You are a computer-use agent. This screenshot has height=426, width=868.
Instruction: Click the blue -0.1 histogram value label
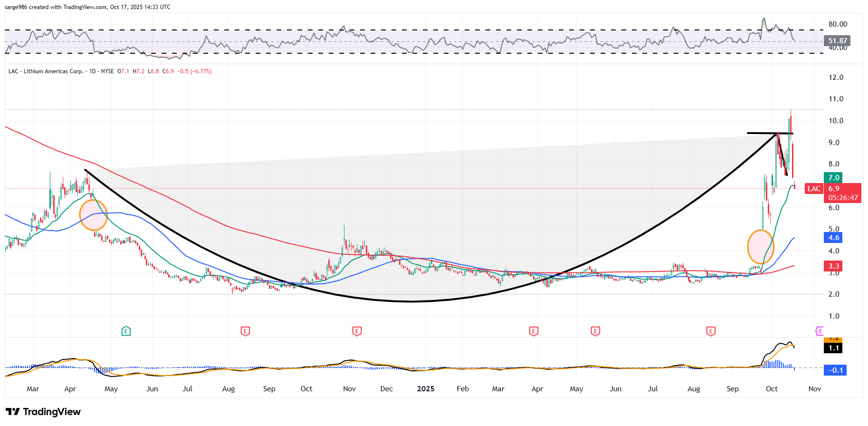(x=835, y=370)
